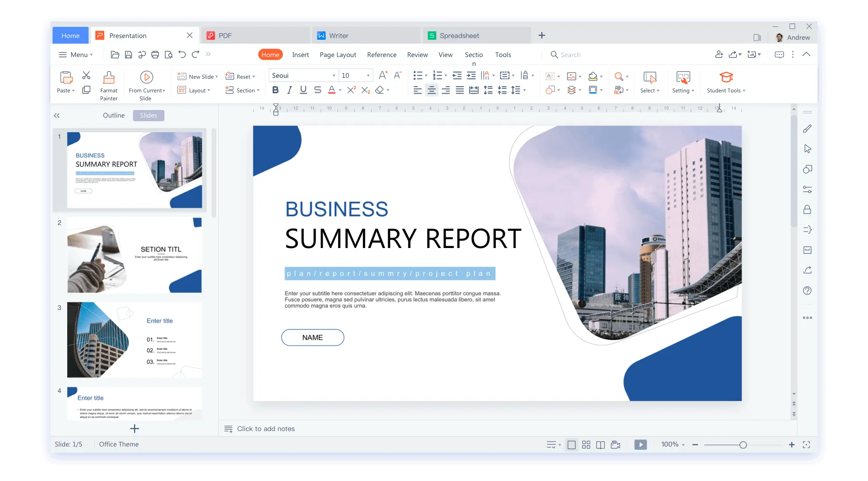Adjust zoom level slider to 100%
Screen dimensions: 868x481
point(743,444)
